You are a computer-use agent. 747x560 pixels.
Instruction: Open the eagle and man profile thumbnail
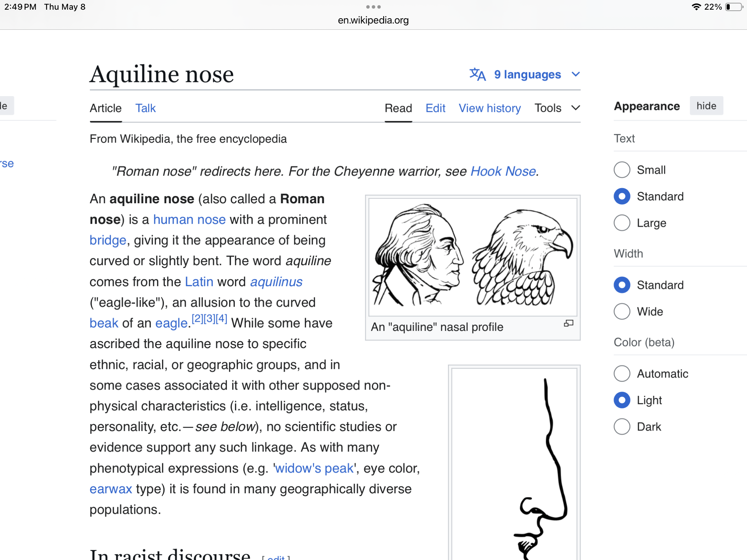coord(473,257)
